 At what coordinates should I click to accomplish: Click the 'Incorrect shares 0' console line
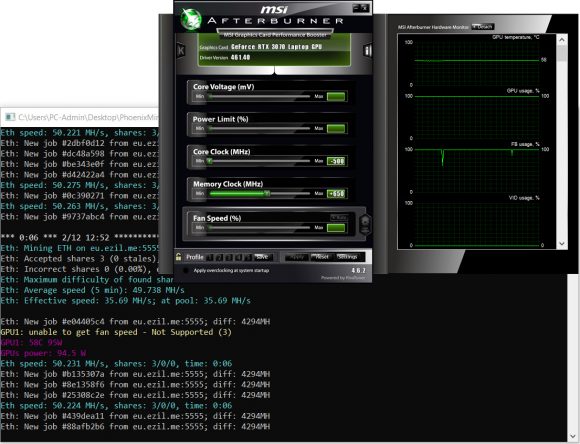point(80,269)
